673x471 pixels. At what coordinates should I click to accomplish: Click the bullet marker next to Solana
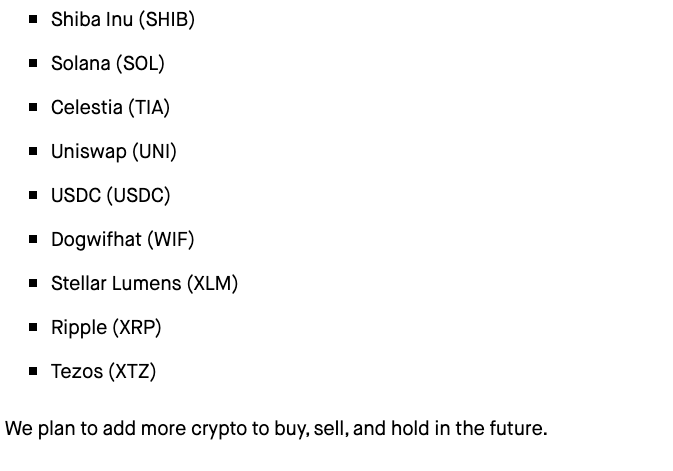[x=34, y=63]
